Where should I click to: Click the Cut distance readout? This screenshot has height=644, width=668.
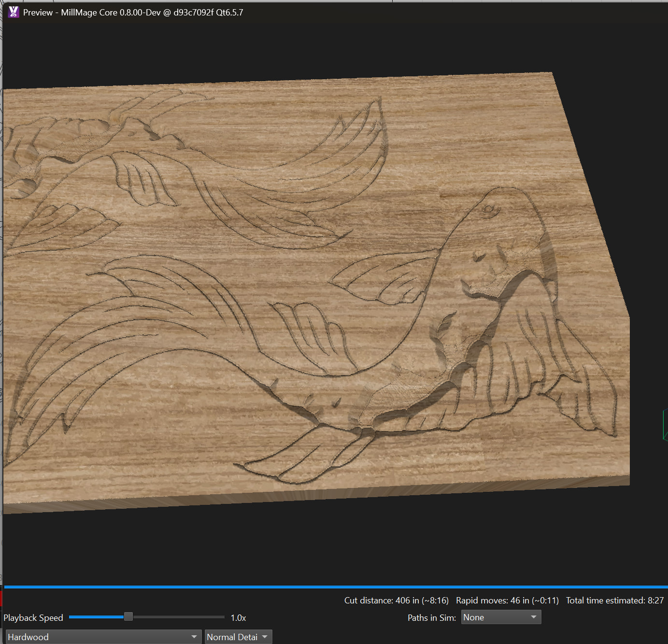tap(396, 601)
